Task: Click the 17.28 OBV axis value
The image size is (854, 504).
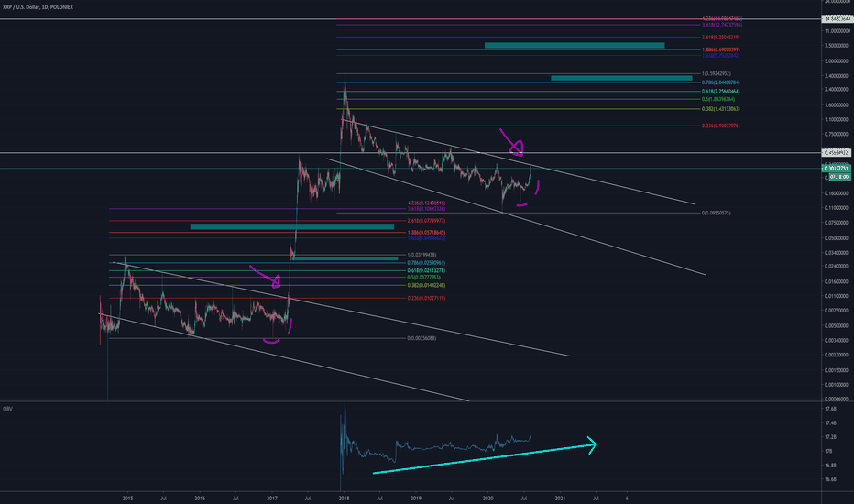Action: click(830, 437)
